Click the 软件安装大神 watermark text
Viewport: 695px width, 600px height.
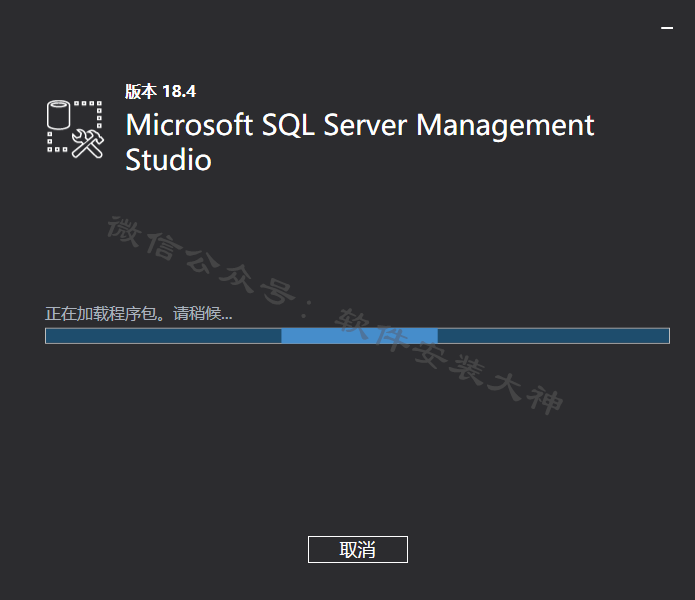(x=448, y=361)
